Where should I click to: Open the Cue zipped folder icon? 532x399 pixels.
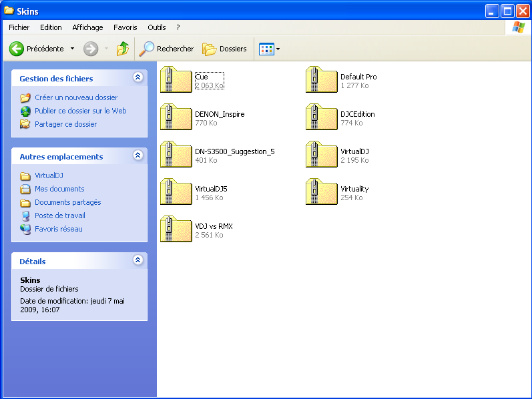click(176, 81)
